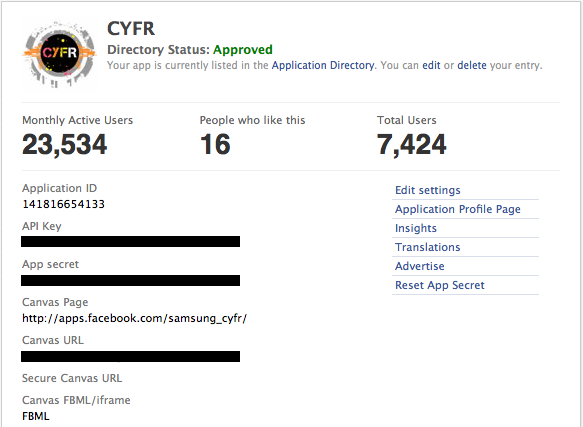Viewport: 583px width, 427px height.
Task: Click the CYFR app logo icon
Action: coord(59,54)
